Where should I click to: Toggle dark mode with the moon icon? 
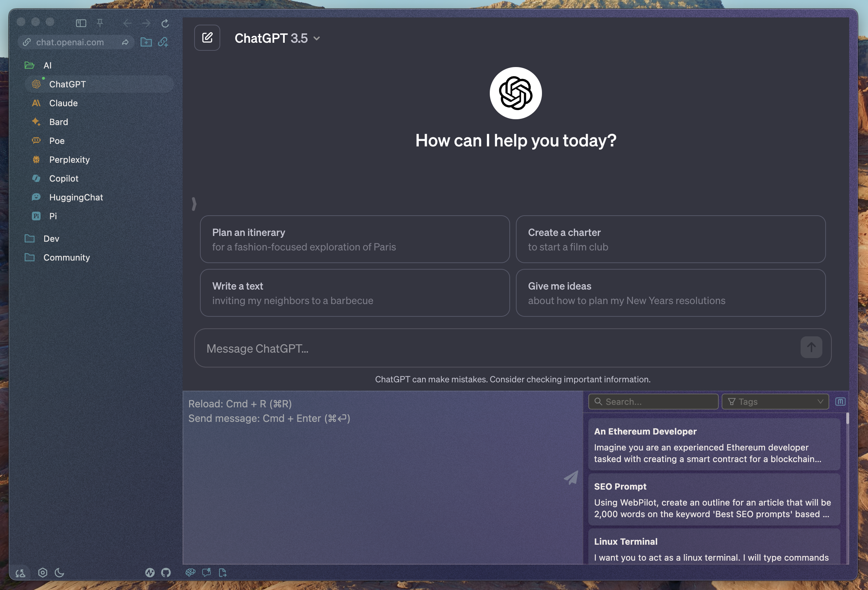pos(60,572)
